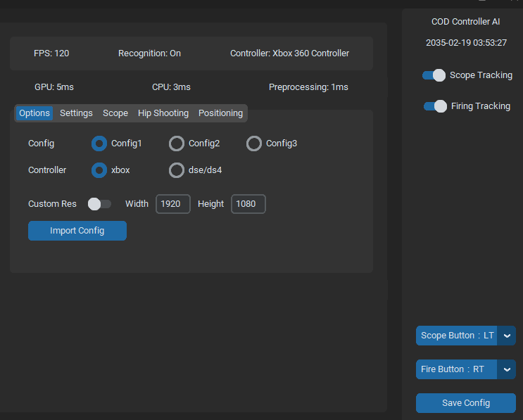
Task: Click the Config row label
Action: coord(41,144)
